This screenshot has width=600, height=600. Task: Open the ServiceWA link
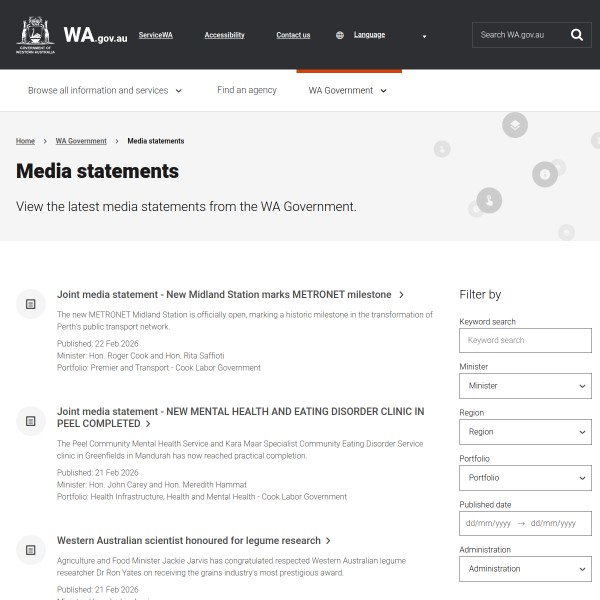click(155, 35)
